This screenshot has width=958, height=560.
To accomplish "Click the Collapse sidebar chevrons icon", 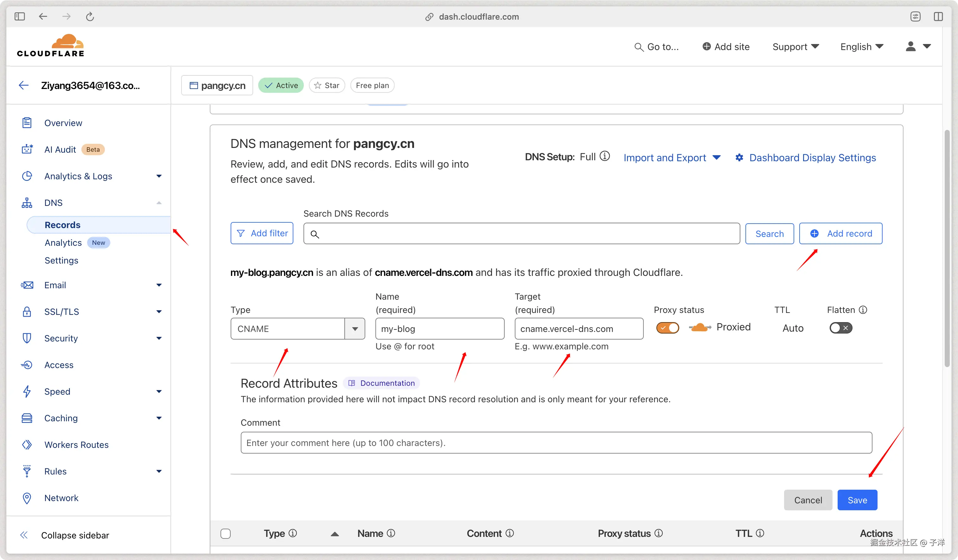I will coord(24,535).
